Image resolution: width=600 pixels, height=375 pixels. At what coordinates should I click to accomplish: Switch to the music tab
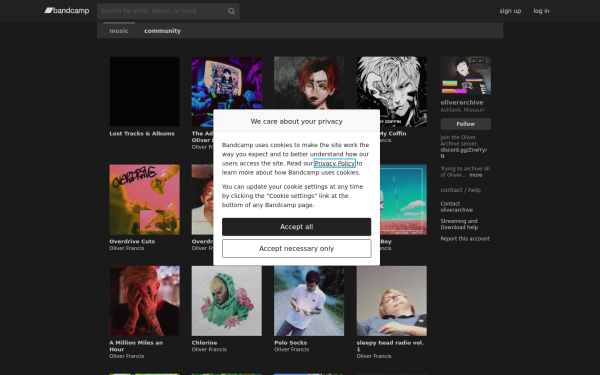pos(119,31)
